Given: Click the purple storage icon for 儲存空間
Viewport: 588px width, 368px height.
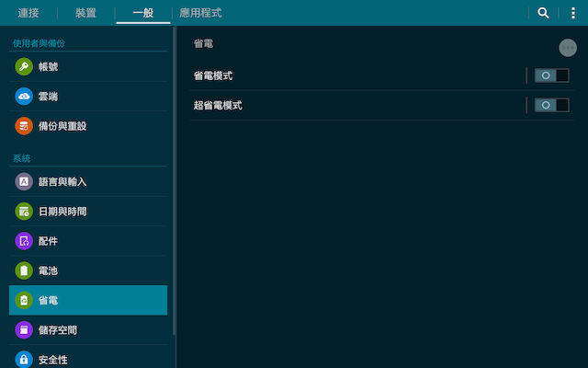Looking at the screenshot, I should point(24,330).
